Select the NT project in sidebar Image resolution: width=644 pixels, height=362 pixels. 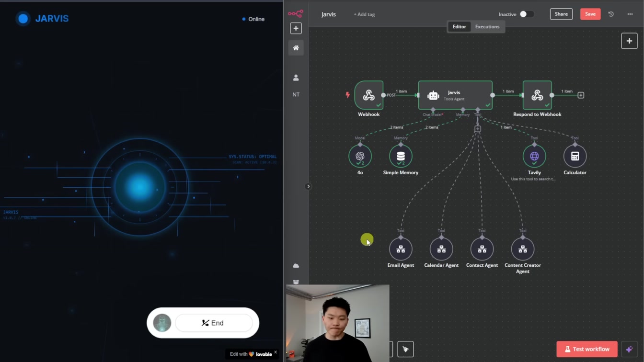click(296, 94)
